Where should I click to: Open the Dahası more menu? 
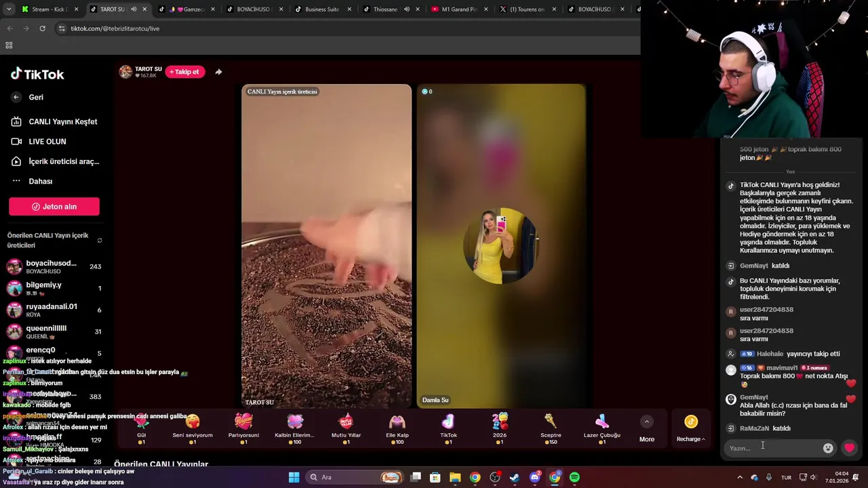point(32,181)
